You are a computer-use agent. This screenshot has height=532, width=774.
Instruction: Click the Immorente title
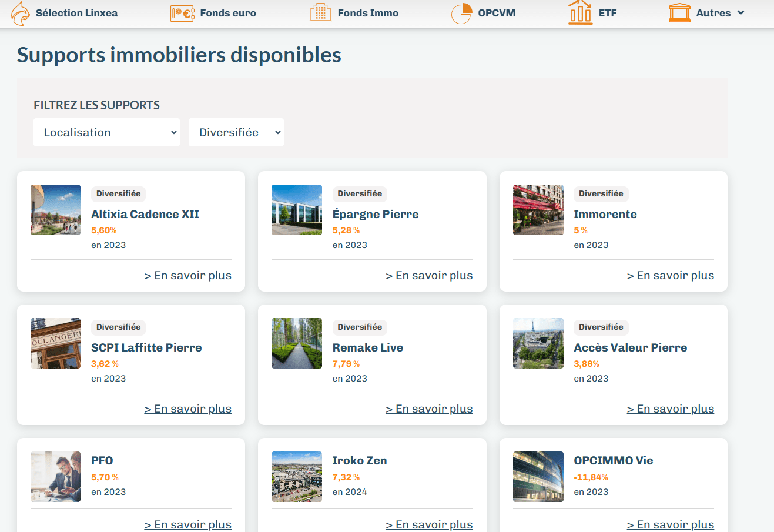coord(605,214)
